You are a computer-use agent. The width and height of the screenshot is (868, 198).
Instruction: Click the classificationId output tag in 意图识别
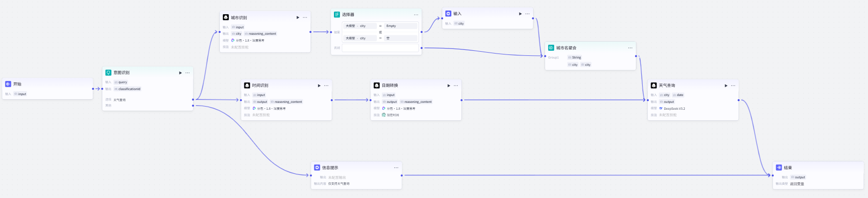pyautogui.click(x=127, y=89)
